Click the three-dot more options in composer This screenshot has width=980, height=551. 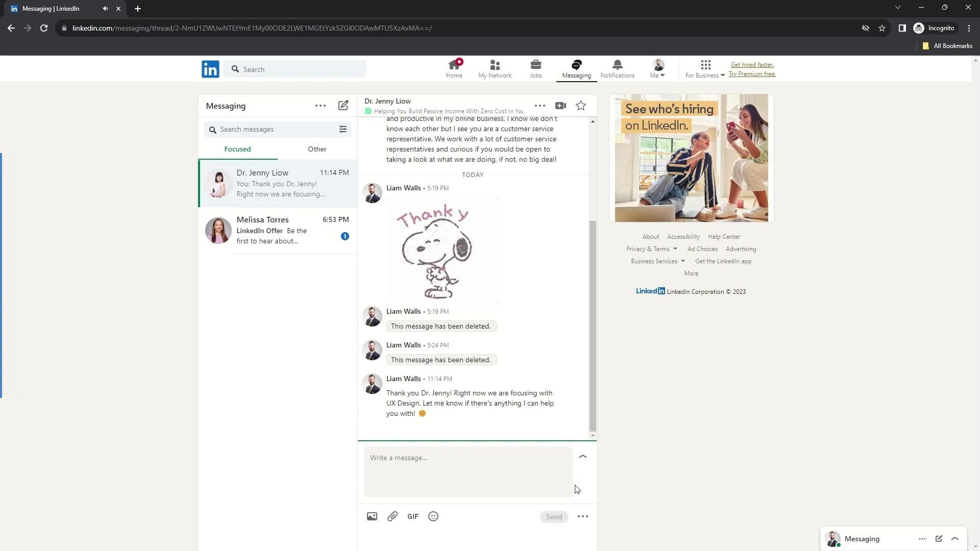pyautogui.click(x=583, y=517)
